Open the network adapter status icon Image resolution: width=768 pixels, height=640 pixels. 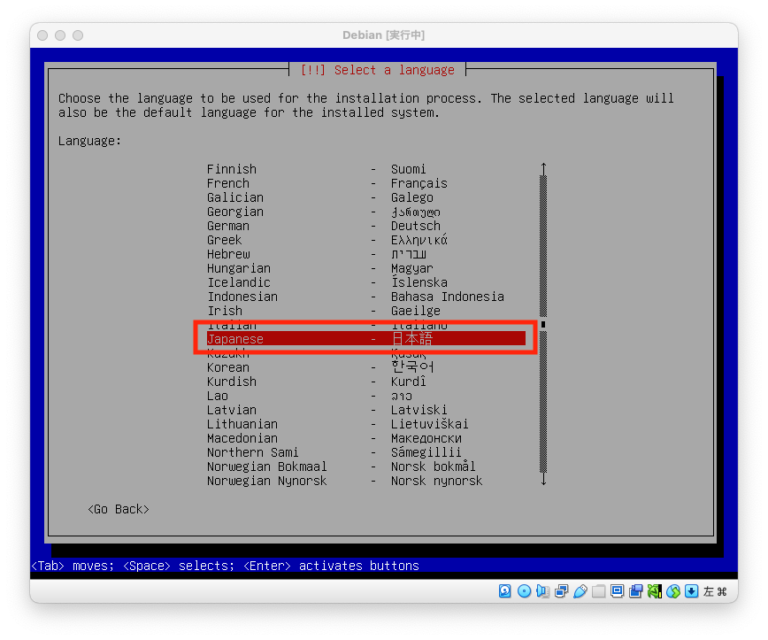coord(562,591)
